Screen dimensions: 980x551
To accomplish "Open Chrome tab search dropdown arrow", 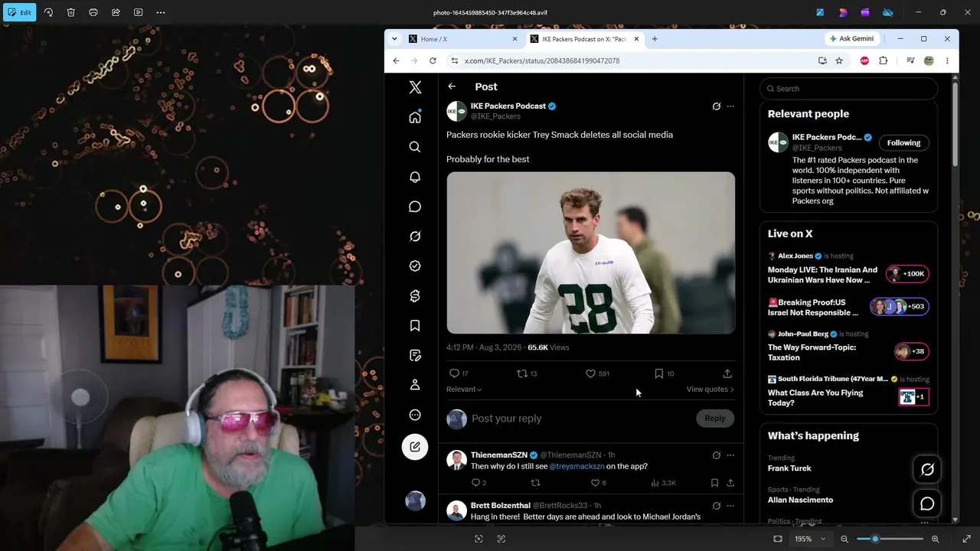I will tap(394, 39).
